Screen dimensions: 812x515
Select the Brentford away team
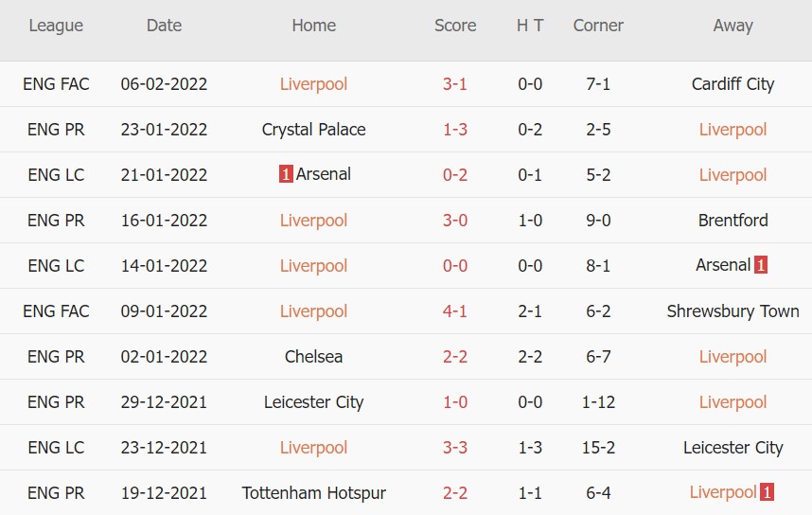point(733,221)
